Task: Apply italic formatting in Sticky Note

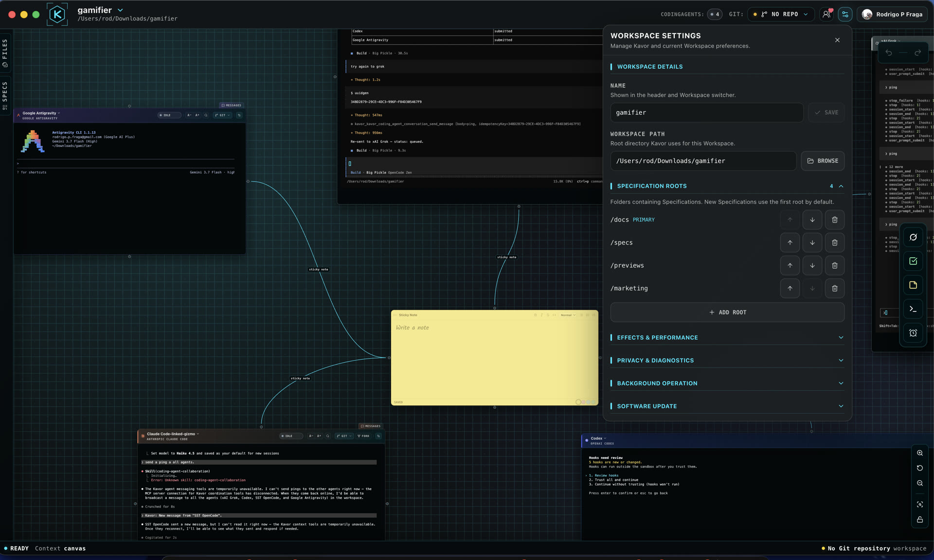Action: [x=541, y=315]
